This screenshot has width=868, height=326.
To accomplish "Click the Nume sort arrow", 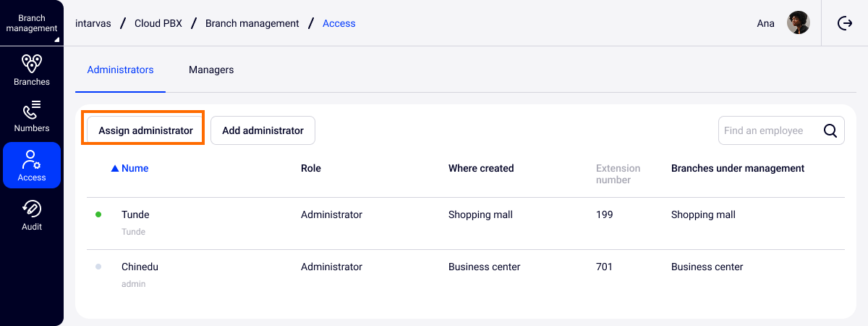I will [114, 169].
